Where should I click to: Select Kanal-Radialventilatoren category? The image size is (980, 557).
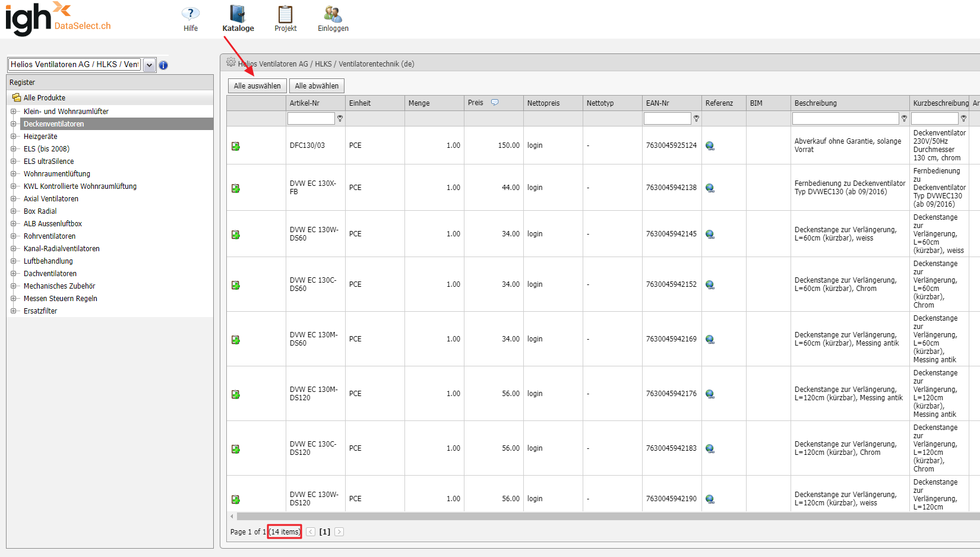(x=62, y=249)
